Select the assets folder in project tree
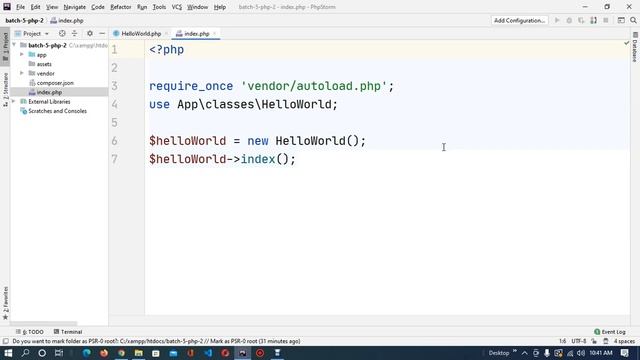This screenshot has width=640, height=360. 44,64
